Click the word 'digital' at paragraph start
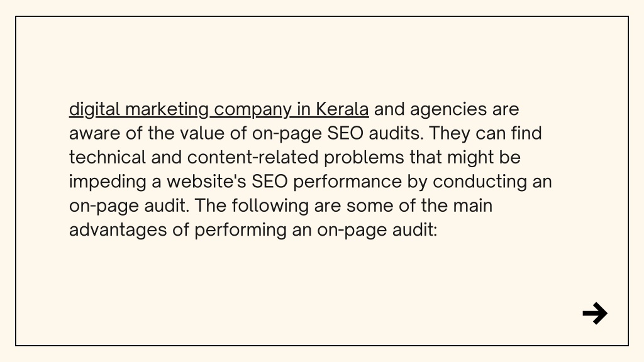 pyautogui.click(x=94, y=109)
